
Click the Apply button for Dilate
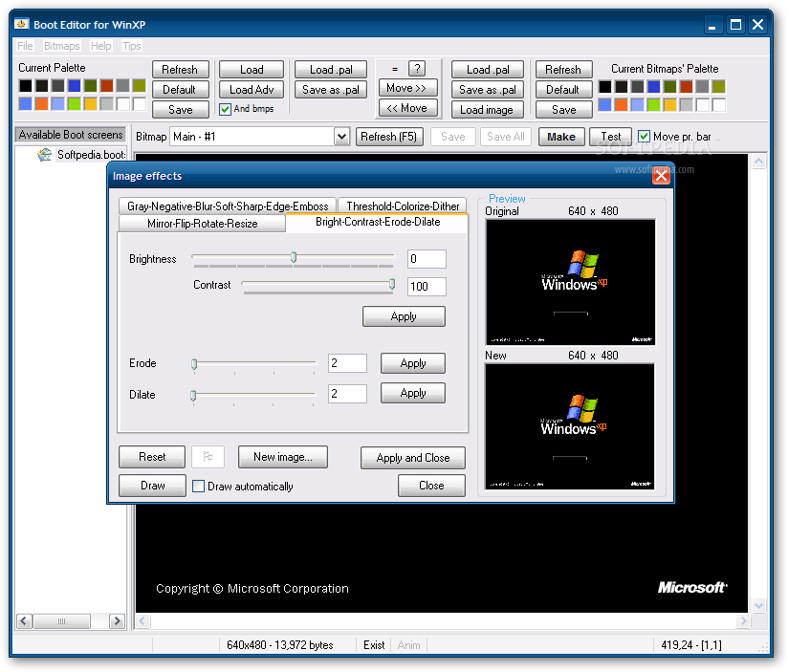pos(412,393)
